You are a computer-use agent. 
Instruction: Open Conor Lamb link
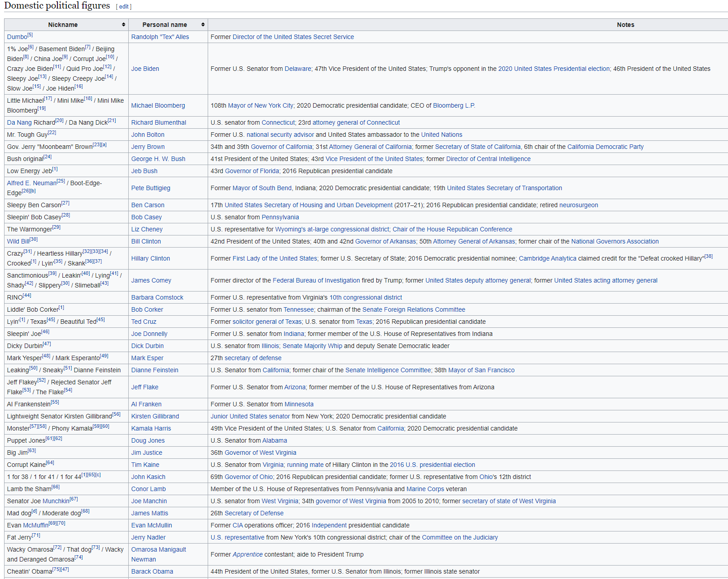point(148,489)
